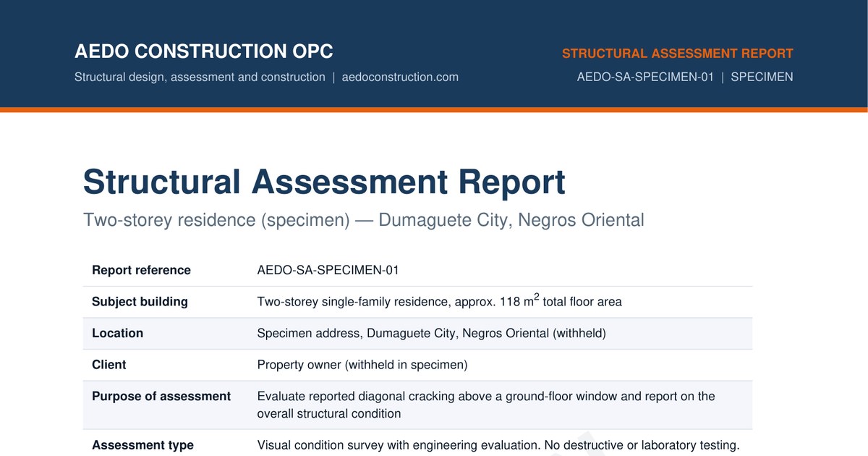Click the 'Property owner (withheld in specimen)' value

tap(362, 365)
